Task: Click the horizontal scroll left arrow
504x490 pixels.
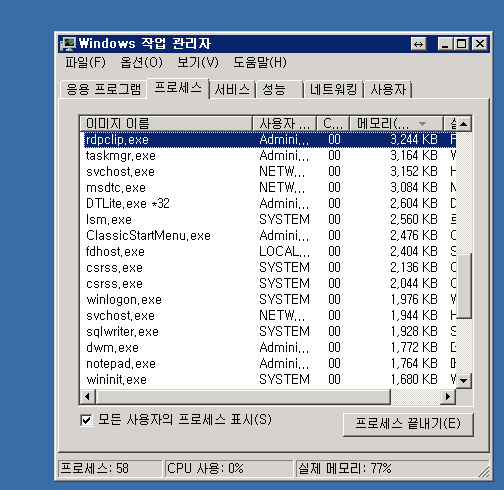Action: 88,397
